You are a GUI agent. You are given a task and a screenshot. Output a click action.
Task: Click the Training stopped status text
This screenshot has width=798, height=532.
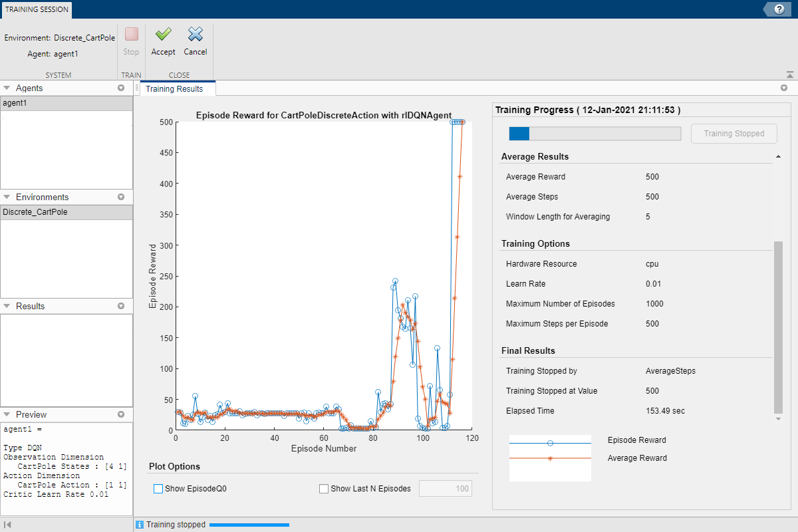point(176,525)
